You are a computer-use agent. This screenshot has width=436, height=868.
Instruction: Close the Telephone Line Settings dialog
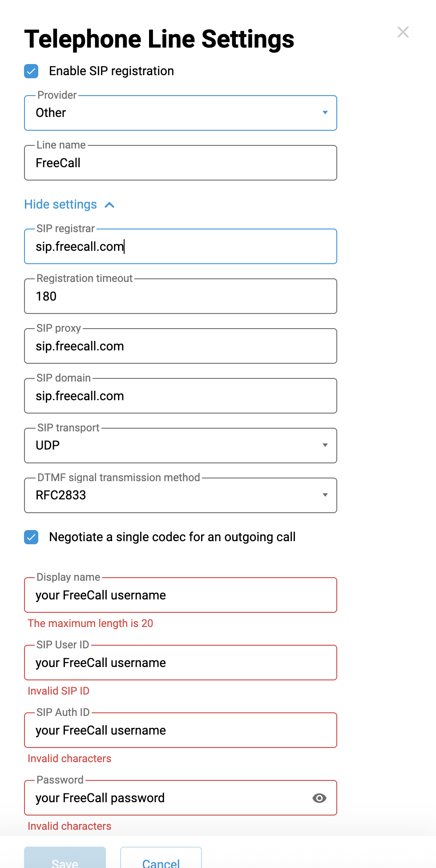(x=403, y=32)
